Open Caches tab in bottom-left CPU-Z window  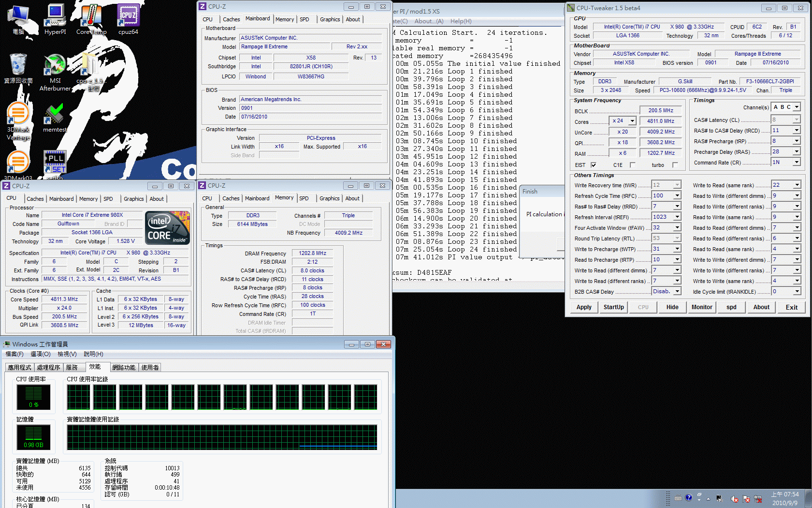(35, 199)
